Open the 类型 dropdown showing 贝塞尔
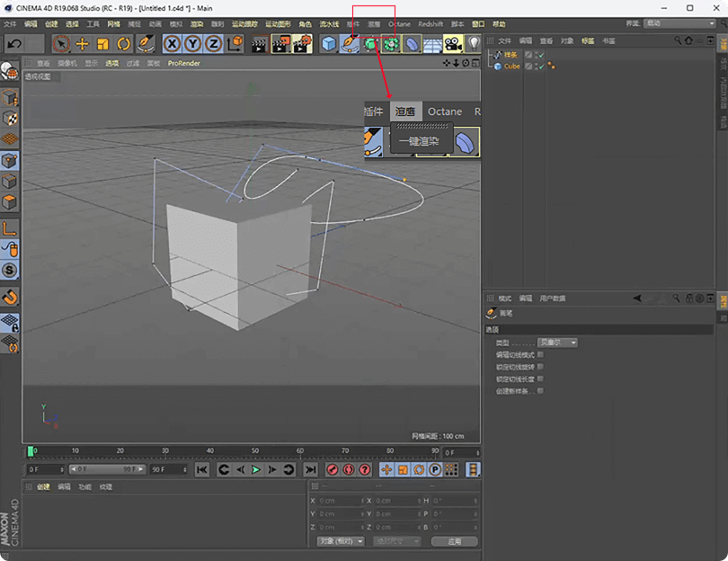728x561 pixels. 558,343
